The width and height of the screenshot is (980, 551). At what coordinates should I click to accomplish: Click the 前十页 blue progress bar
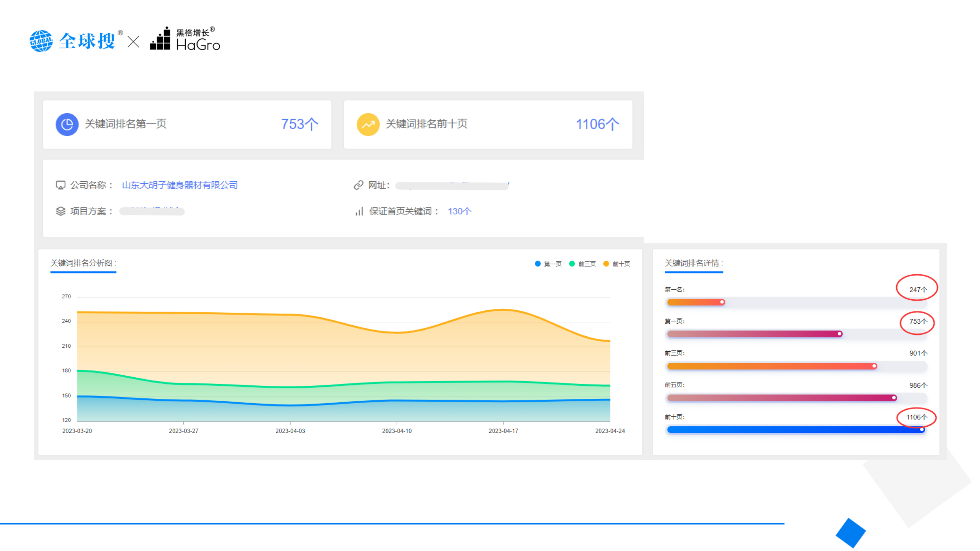[x=795, y=430]
